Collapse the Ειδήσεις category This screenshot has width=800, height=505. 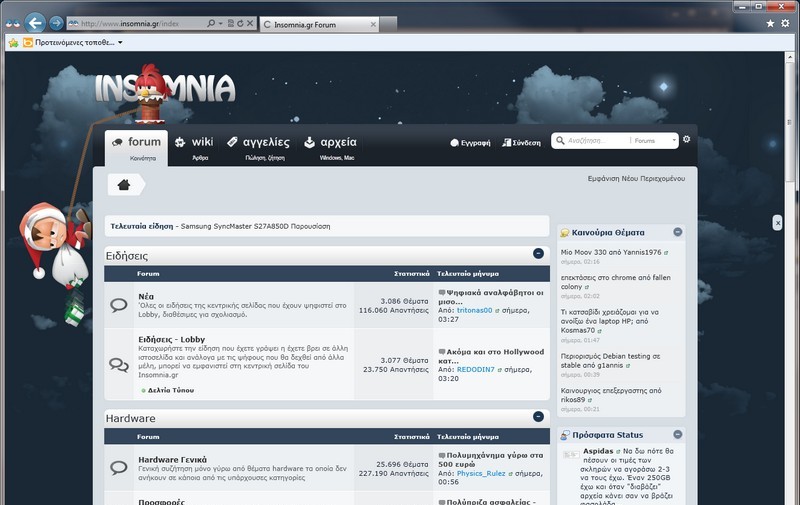(x=538, y=254)
